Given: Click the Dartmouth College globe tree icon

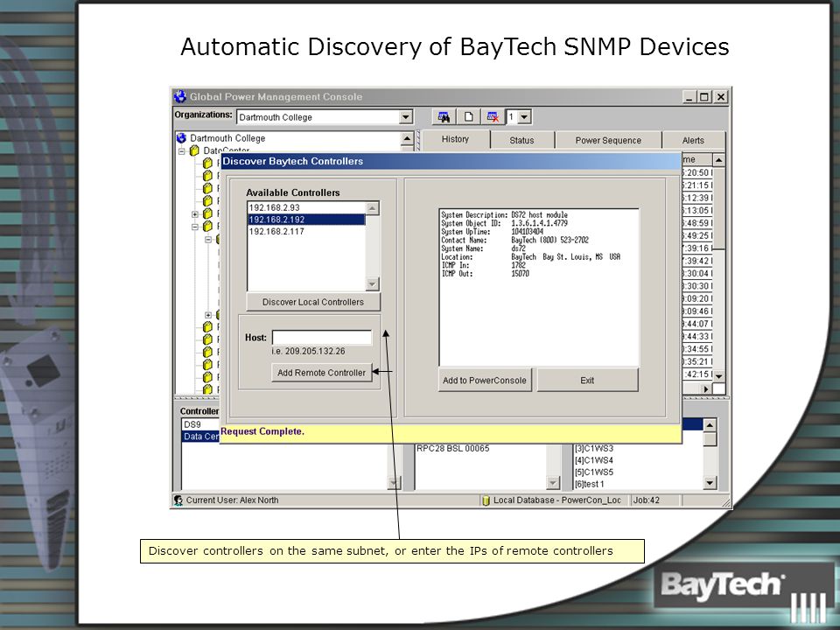Looking at the screenshot, I should pyautogui.click(x=182, y=138).
